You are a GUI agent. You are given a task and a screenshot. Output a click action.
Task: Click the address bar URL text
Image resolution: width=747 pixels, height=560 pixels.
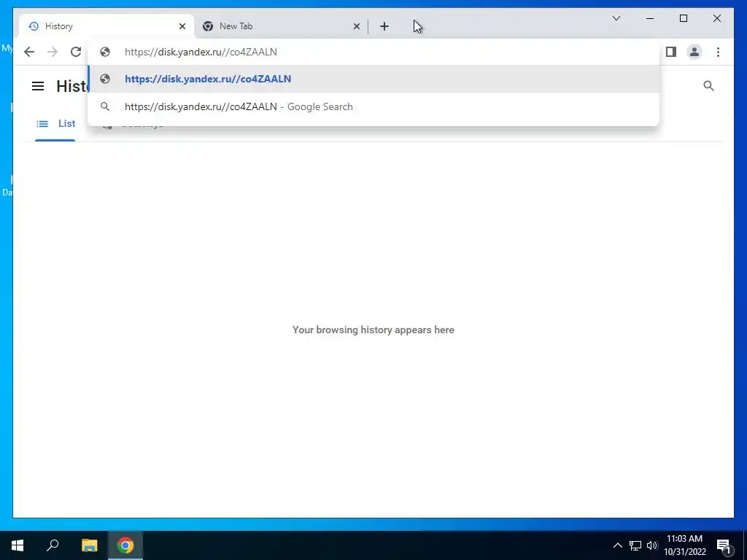(201, 52)
